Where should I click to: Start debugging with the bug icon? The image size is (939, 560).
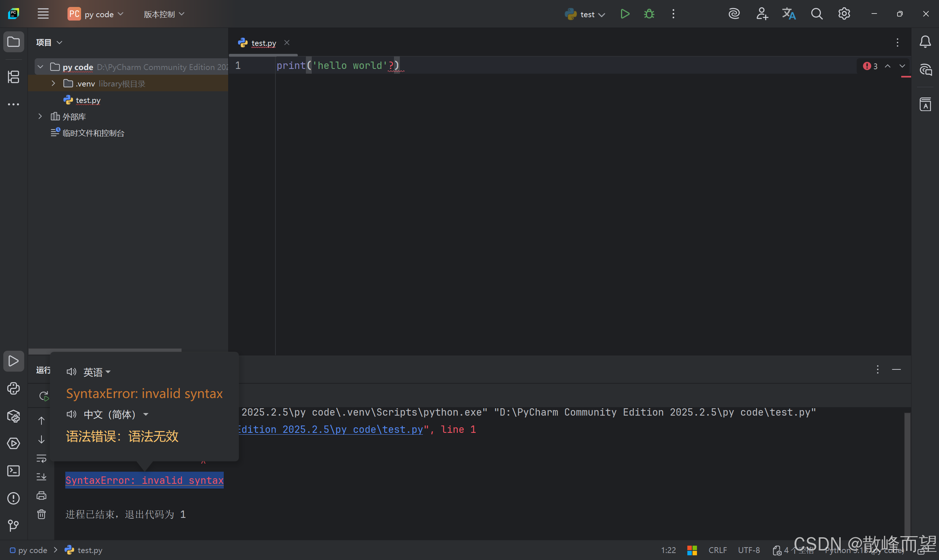click(x=649, y=14)
